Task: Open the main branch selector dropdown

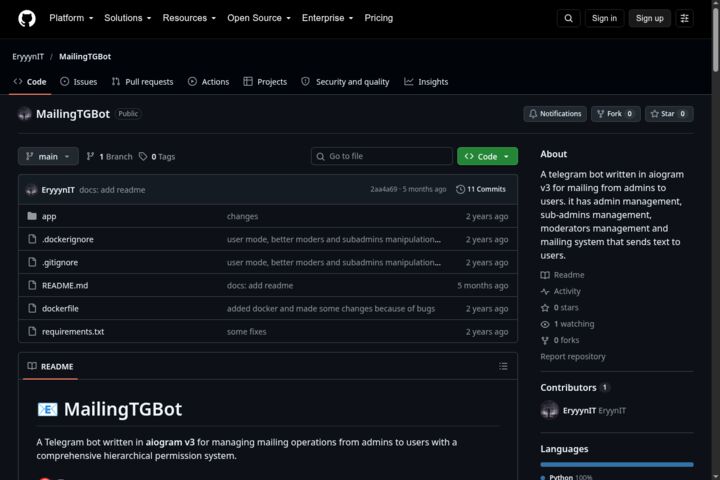Action: pyautogui.click(x=48, y=156)
